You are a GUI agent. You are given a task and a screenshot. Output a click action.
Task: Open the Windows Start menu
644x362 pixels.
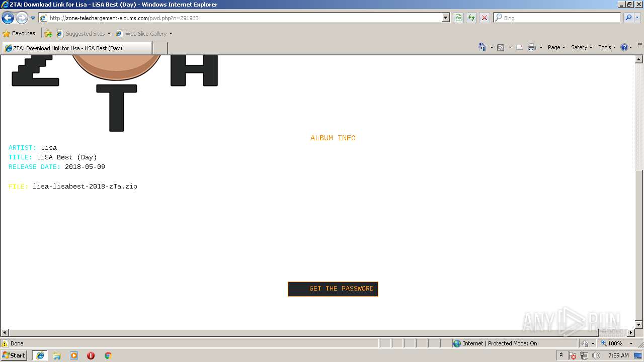click(x=14, y=355)
